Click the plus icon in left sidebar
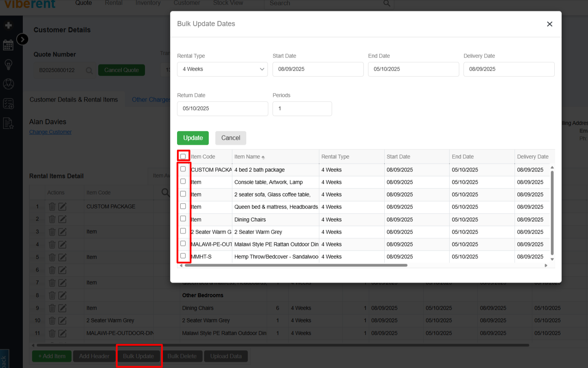The width and height of the screenshot is (588, 368). click(8, 25)
